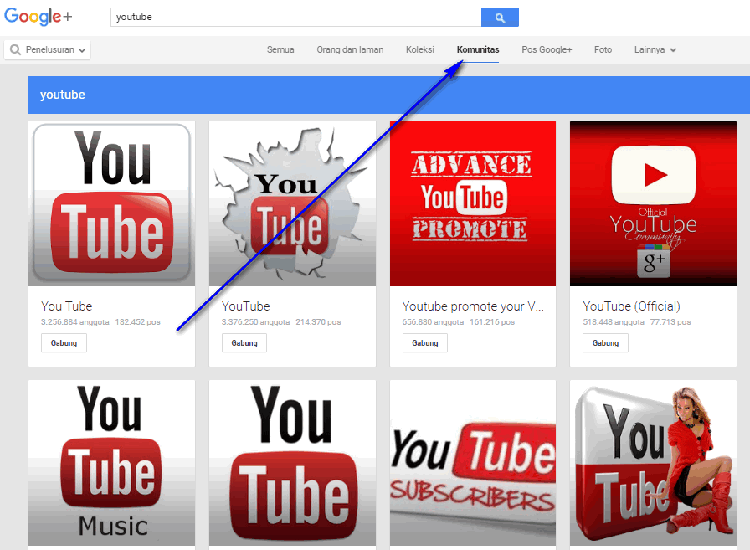Viewport: 750px width, 550px height.
Task: Click the blue search magnifier button
Action: pos(500,18)
